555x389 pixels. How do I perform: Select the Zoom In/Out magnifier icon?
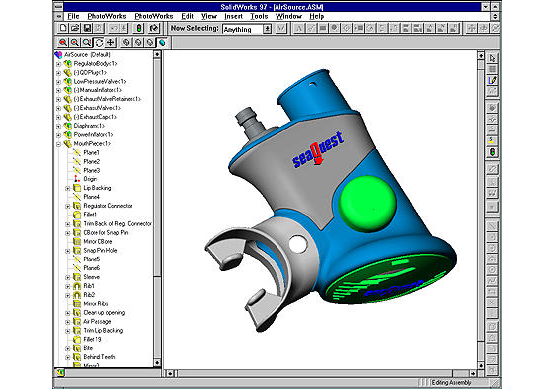click(x=87, y=43)
